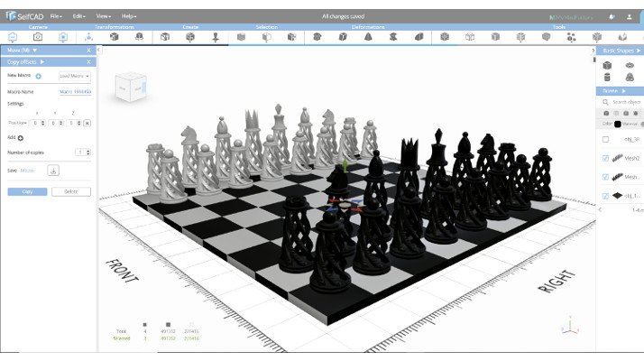Select the Scale transformation tool
This screenshot has width=644, height=361.
(x=139, y=37)
